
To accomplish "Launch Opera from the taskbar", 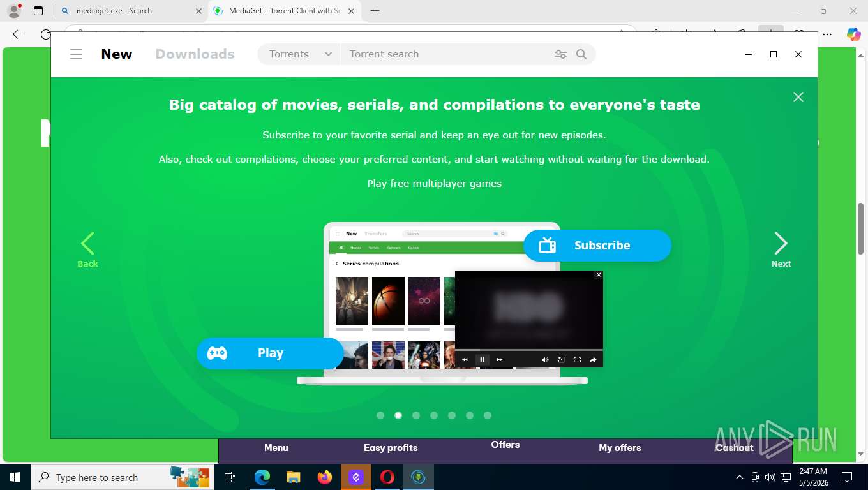I will (387, 477).
